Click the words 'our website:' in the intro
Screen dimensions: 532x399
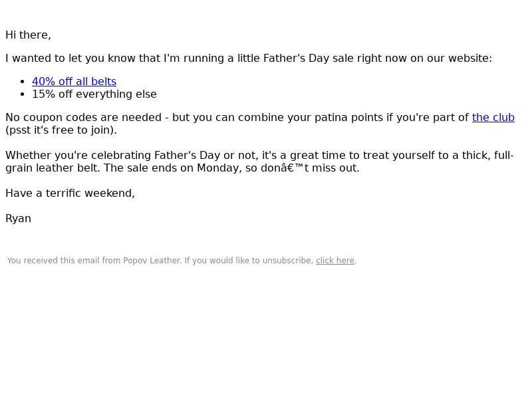pyautogui.click(x=460, y=58)
